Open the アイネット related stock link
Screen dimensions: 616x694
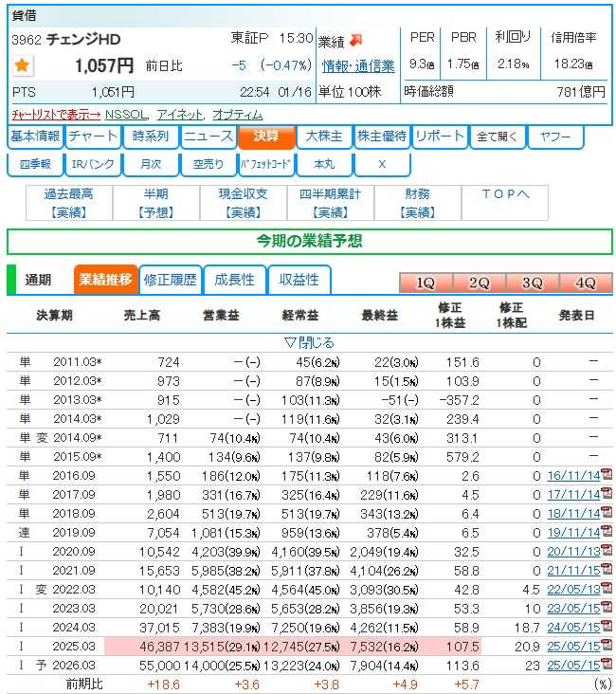coord(179,115)
